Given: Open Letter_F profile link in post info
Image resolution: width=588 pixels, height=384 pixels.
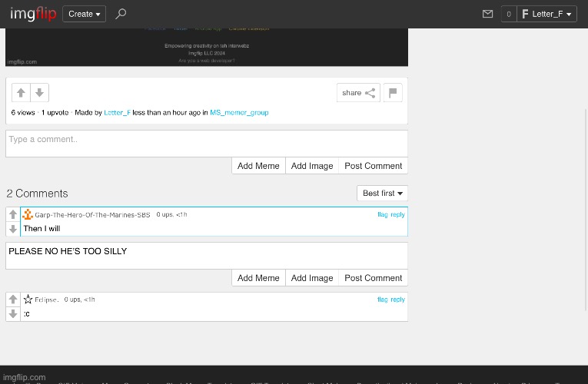Looking at the screenshot, I should 118,112.
